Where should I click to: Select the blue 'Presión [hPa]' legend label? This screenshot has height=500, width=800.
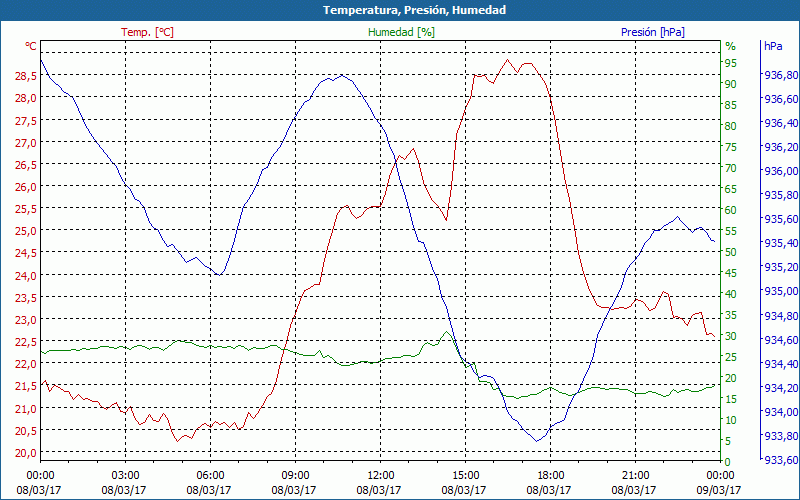653,32
